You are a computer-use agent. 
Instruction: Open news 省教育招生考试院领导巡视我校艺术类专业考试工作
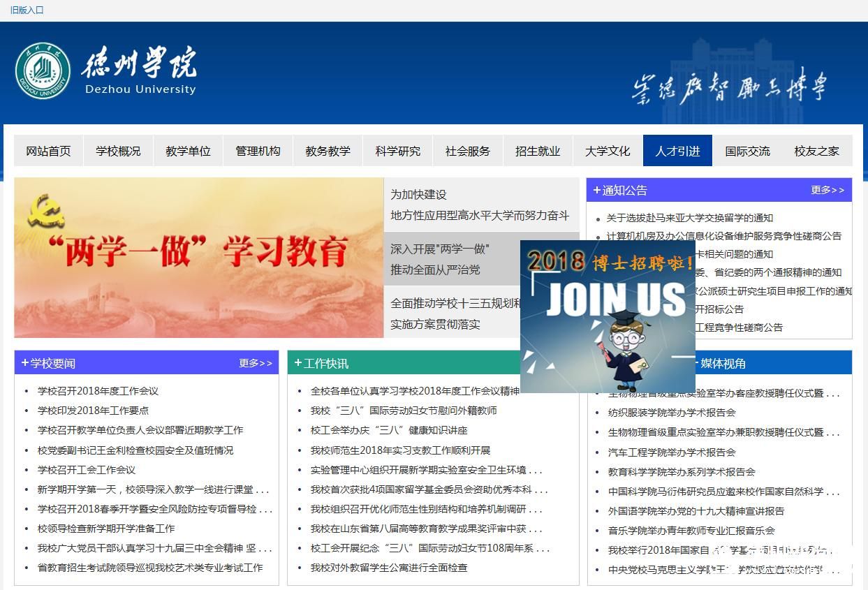tap(150, 568)
